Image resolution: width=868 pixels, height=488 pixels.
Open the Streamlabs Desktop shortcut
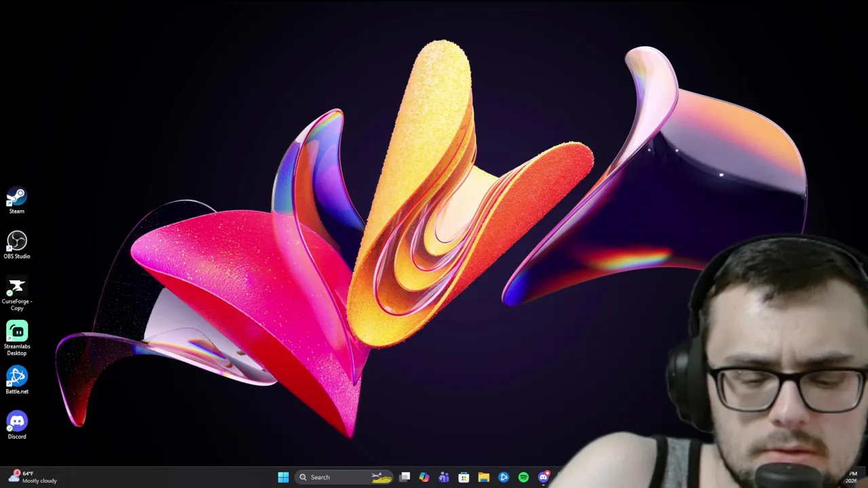[17, 339]
